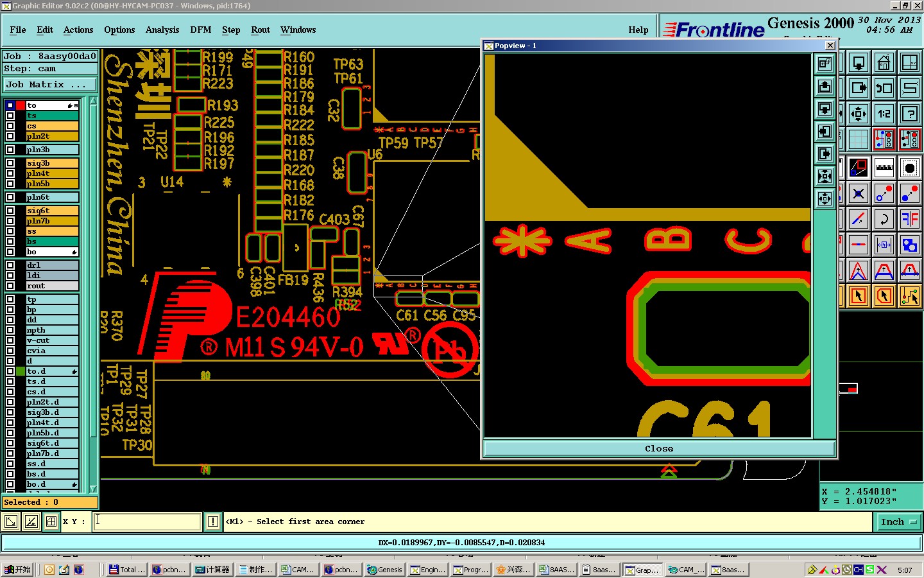Click the Job Matrix button

point(49,84)
